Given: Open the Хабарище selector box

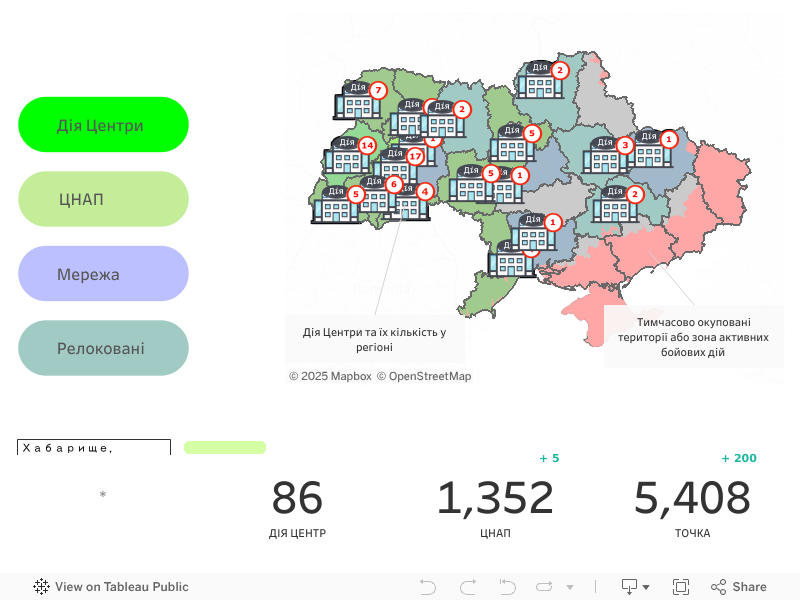Looking at the screenshot, I should pos(94,448).
